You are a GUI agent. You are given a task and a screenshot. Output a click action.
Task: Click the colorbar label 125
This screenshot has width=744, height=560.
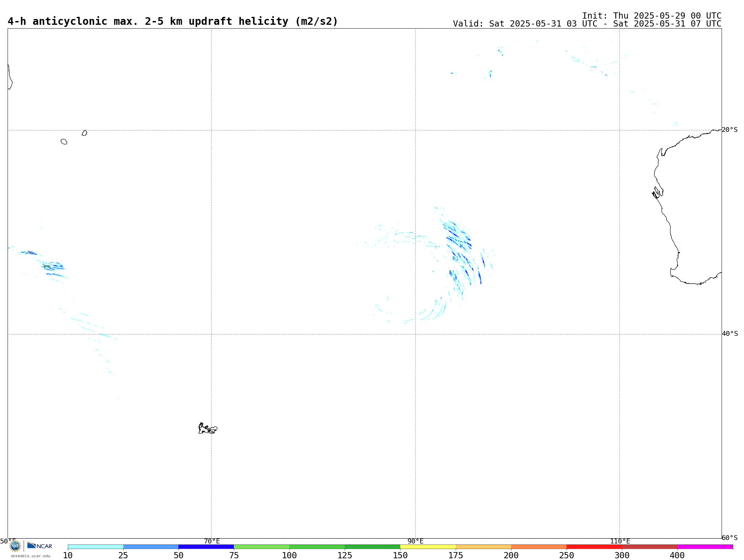345,555
